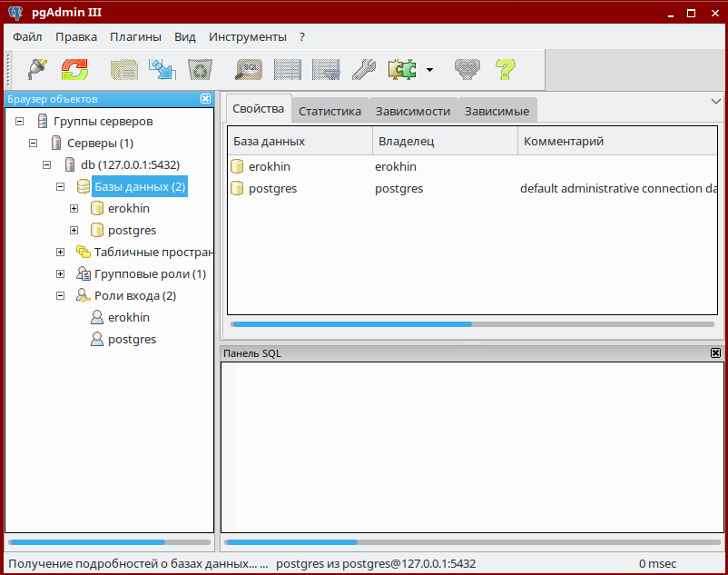728x575 pixels.
Task: Switch to the Статистика tab
Action: coord(330,112)
